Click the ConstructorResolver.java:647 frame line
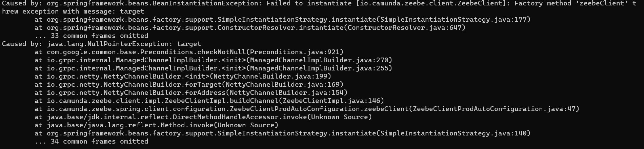The image size is (644, 149). (x=250, y=28)
